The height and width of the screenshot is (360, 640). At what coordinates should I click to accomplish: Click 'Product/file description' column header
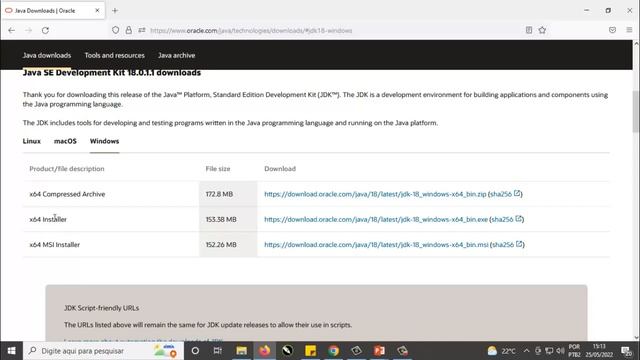67,169
